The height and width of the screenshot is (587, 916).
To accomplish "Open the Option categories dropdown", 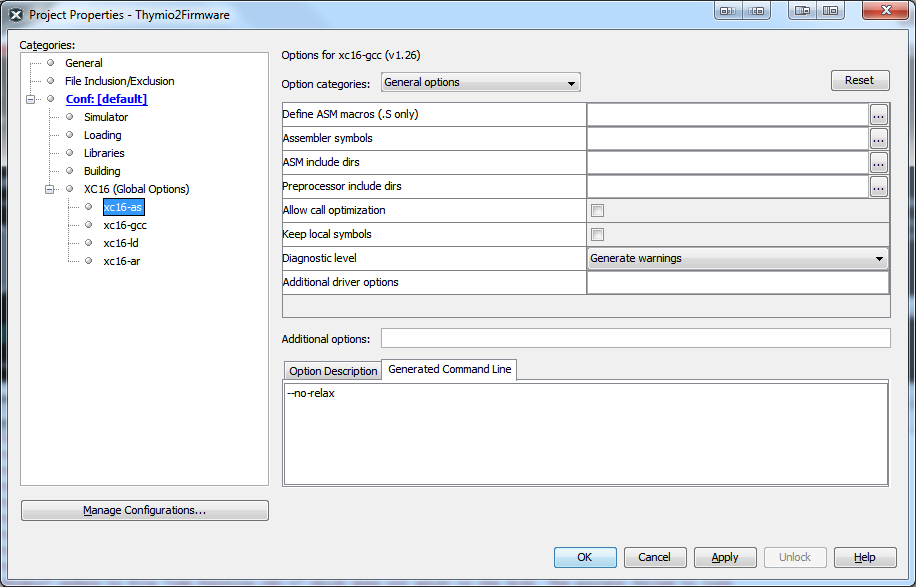I will [x=480, y=82].
